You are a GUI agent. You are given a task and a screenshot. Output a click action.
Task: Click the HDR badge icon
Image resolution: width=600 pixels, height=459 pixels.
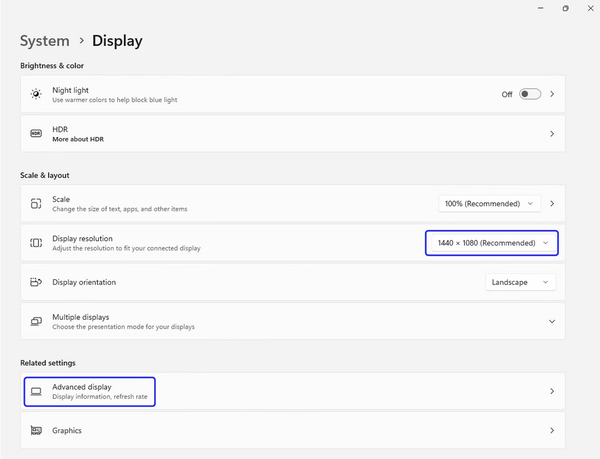coord(36,133)
